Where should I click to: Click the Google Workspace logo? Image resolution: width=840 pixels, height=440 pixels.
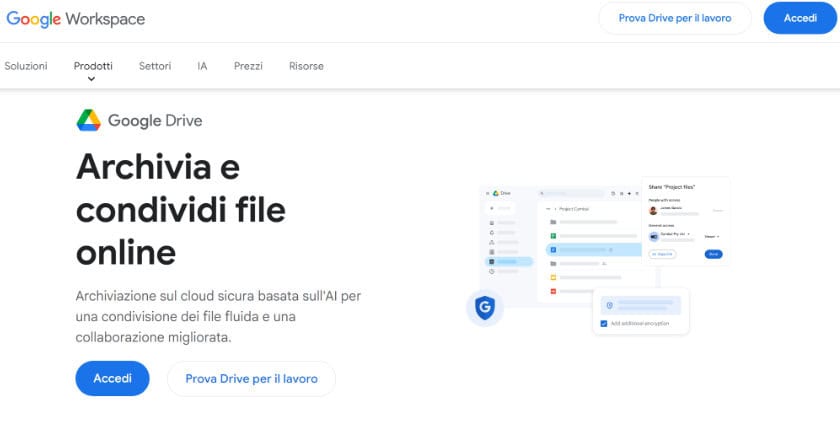tap(76, 19)
